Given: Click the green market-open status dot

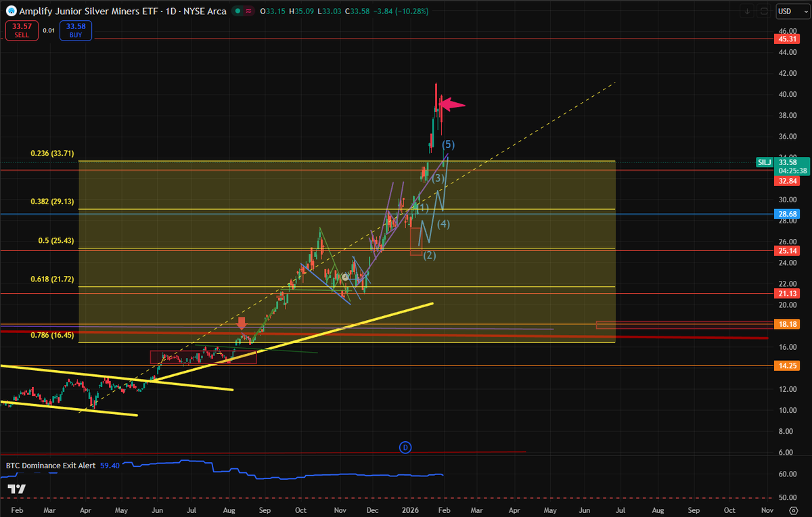Looking at the screenshot, I should (x=237, y=12).
